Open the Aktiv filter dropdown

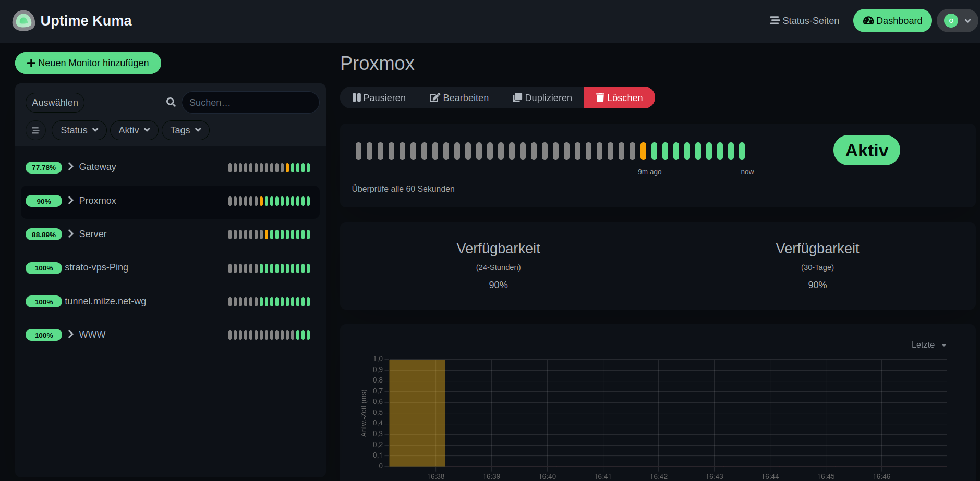tap(134, 130)
